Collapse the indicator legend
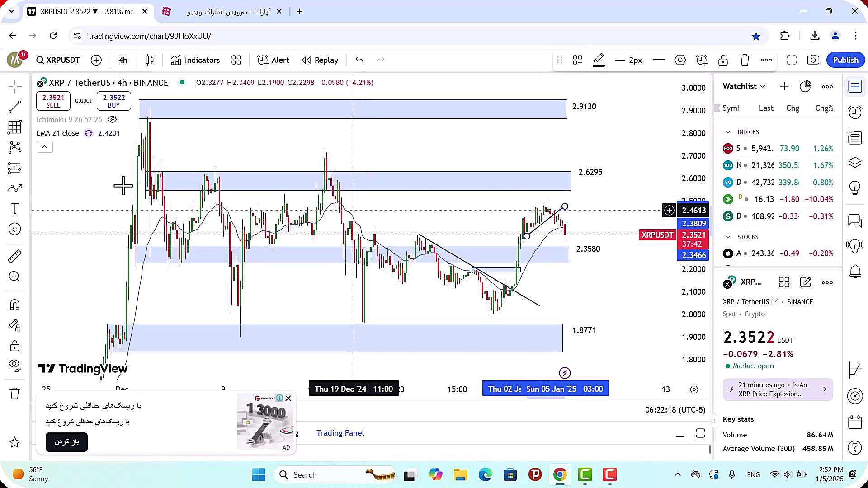Image resolution: width=868 pixels, height=488 pixels. pyautogui.click(x=45, y=147)
